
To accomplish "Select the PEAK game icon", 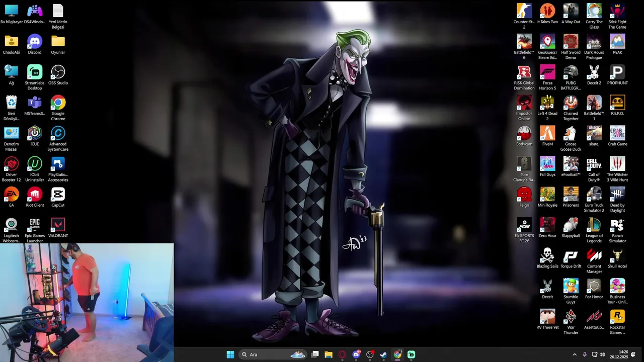I will pos(617,45).
